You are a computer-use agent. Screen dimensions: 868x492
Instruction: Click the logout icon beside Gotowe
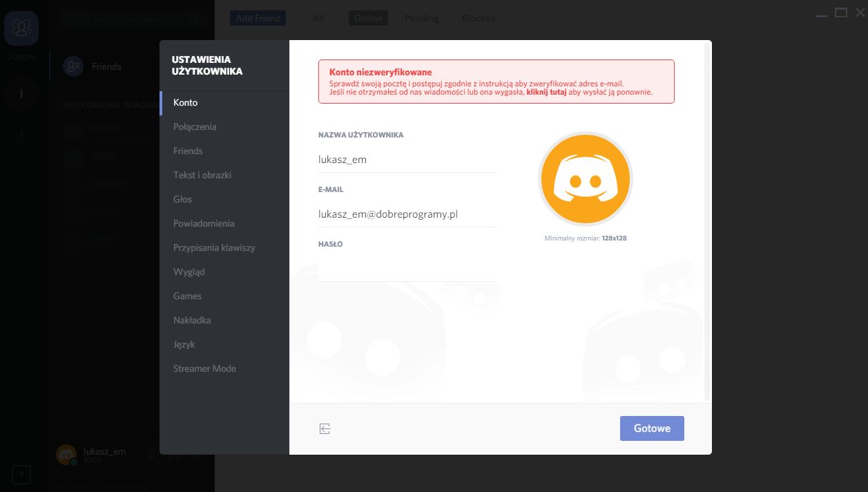[325, 429]
